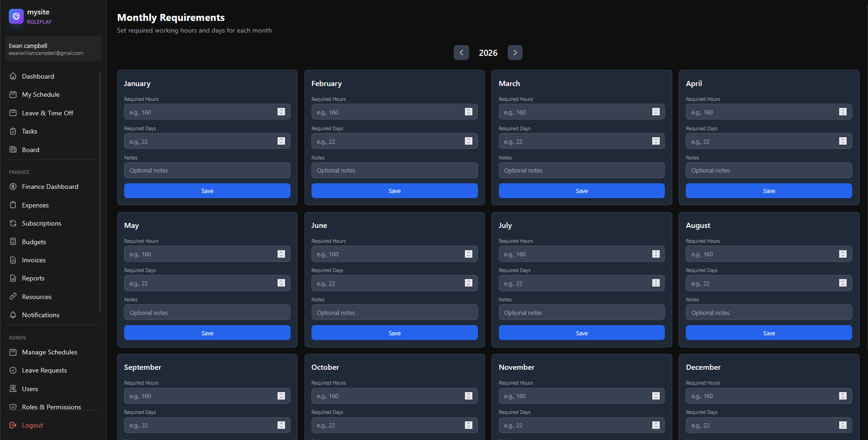
Task: Click the Tasks clipboard icon
Action: tap(13, 131)
